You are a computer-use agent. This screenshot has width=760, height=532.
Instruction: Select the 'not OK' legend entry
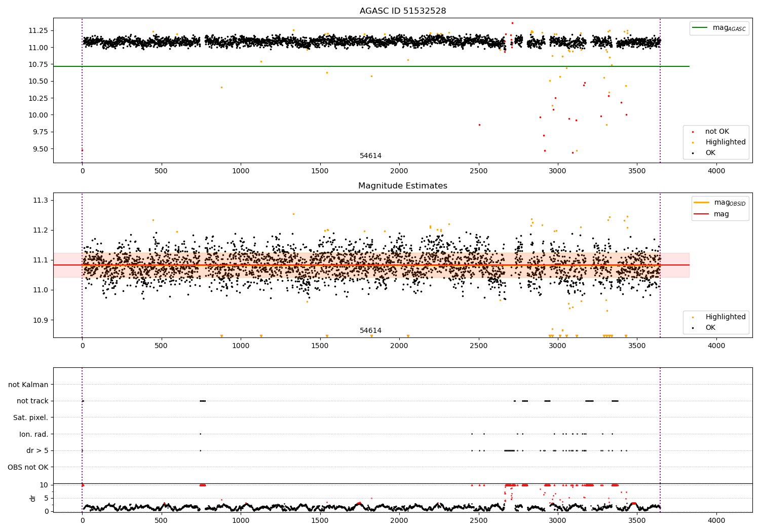coord(717,132)
